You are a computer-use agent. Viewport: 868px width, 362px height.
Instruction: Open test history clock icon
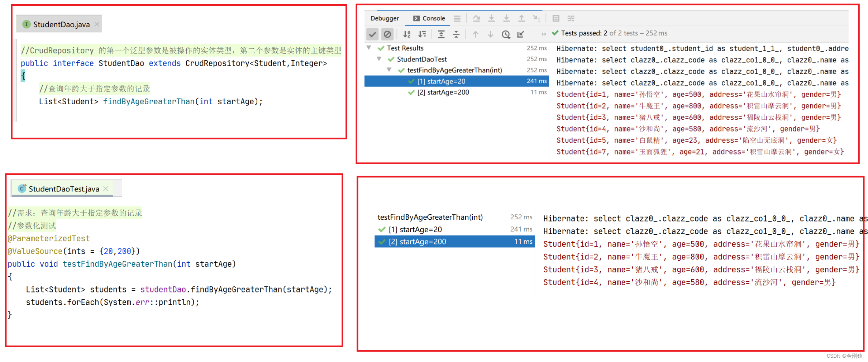click(506, 34)
